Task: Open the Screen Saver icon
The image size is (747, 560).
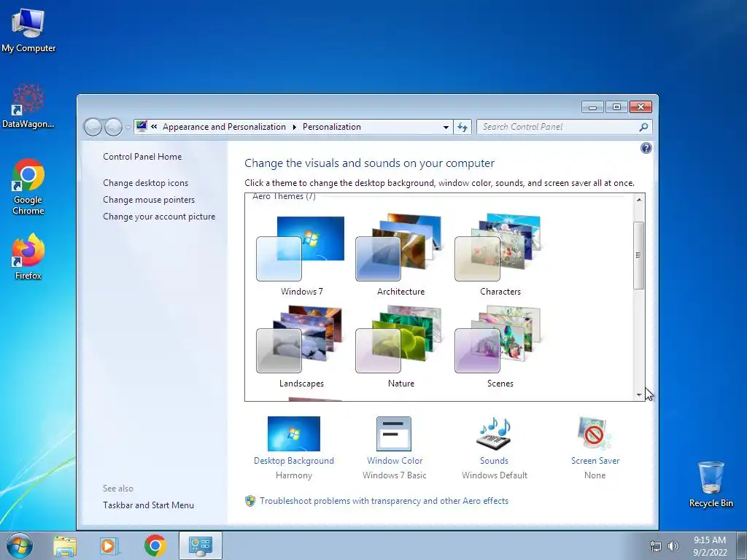Action: pyautogui.click(x=594, y=434)
